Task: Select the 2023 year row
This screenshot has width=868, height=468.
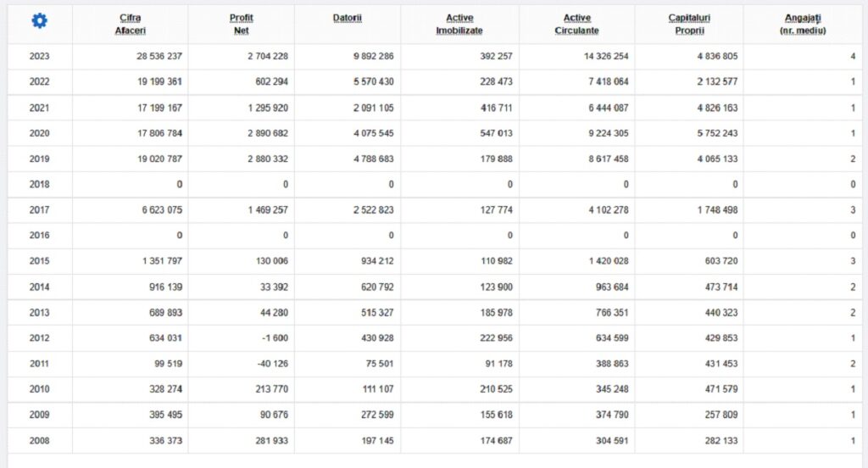Action: click(x=39, y=57)
